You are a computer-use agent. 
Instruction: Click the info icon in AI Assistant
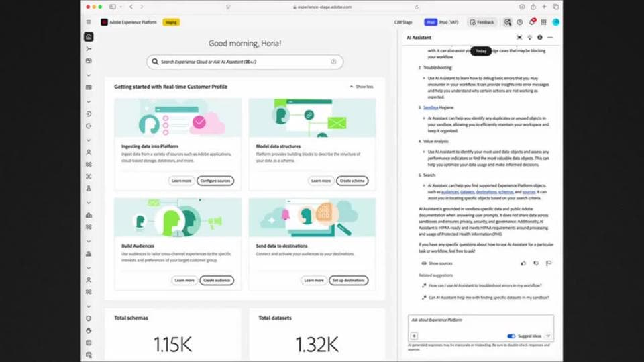tap(539, 38)
